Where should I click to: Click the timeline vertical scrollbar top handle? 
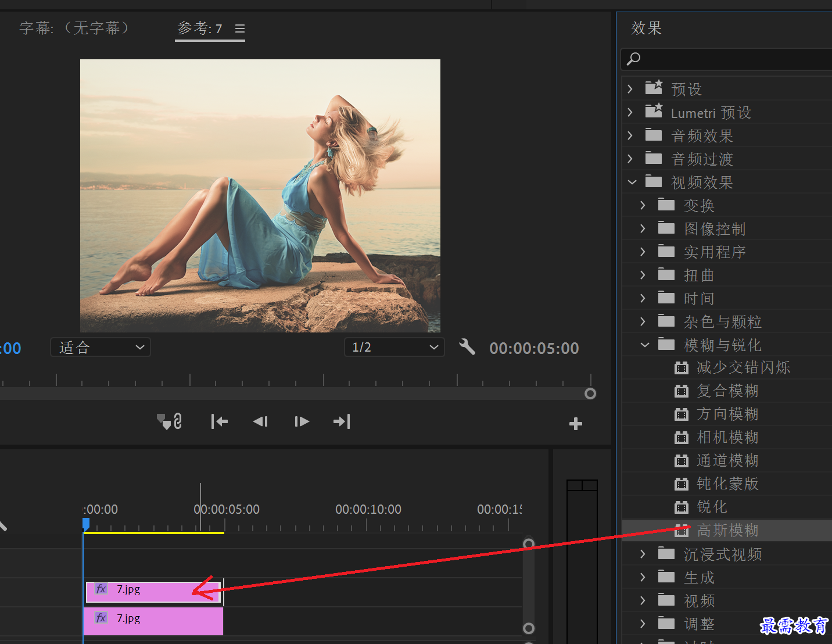click(x=528, y=543)
